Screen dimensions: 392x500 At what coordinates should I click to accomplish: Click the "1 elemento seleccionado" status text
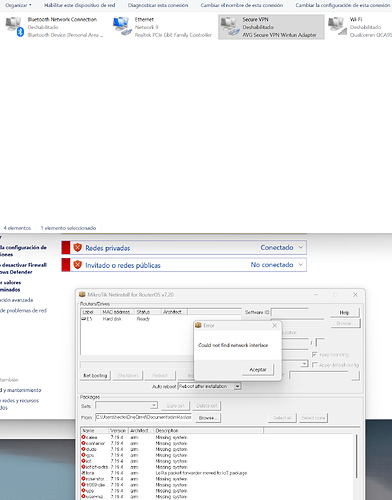[x=68, y=228]
